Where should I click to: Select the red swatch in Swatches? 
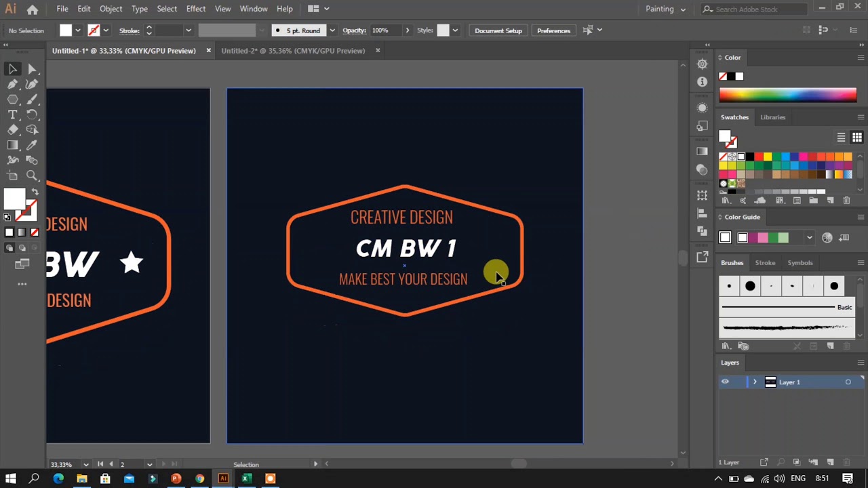click(x=758, y=157)
